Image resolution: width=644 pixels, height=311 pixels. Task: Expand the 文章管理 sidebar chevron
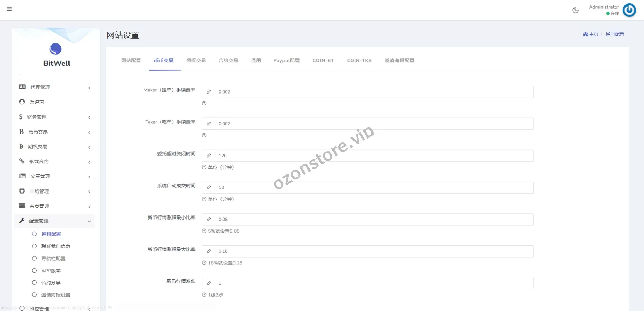[x=89, y=177]
